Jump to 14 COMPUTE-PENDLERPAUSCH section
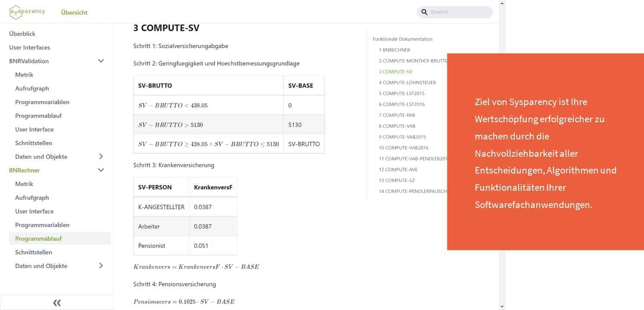 pyautogui.click(x=413, y=191)
